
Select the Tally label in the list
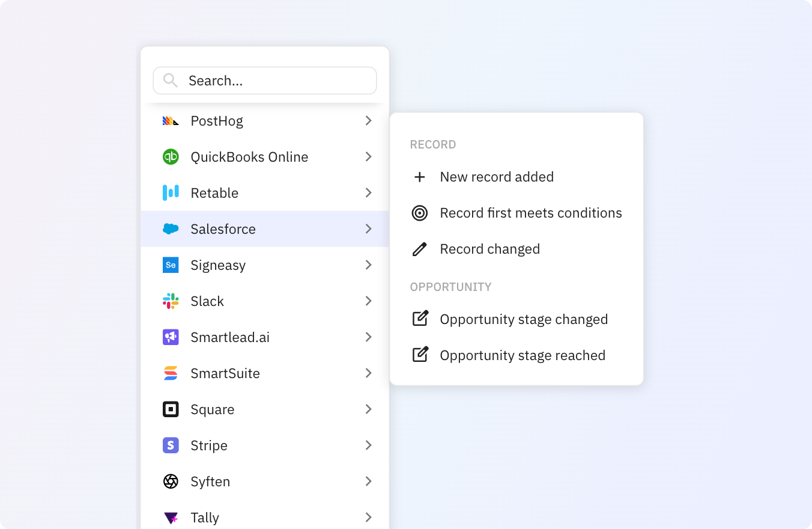click(x=205, y=518)
